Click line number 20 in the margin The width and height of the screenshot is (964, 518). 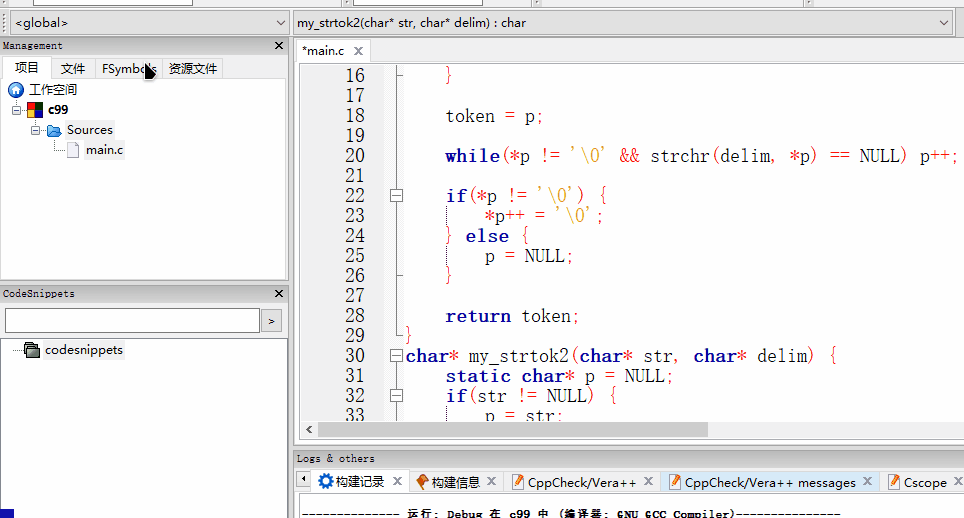point(355,156)
